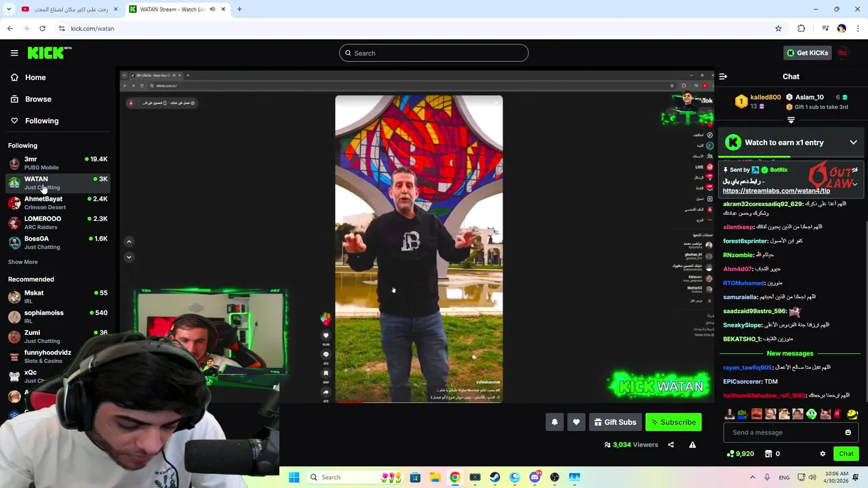
Task: Open Chrome profile avatar
Action: click(x=842, y=28)
